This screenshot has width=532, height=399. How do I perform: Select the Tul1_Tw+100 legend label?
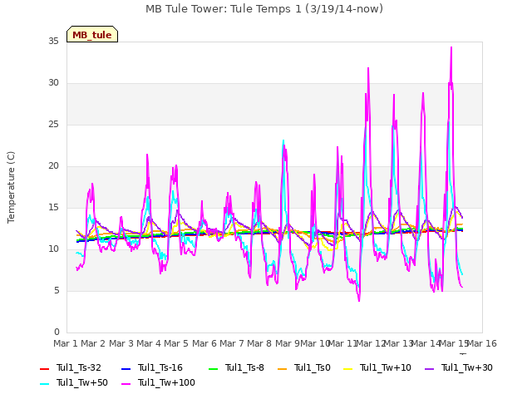[166, 382]
